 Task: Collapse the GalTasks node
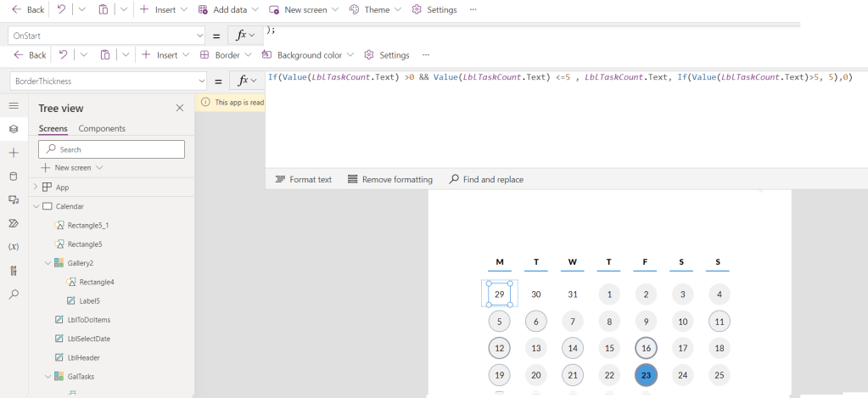click(x=48, y=377)
